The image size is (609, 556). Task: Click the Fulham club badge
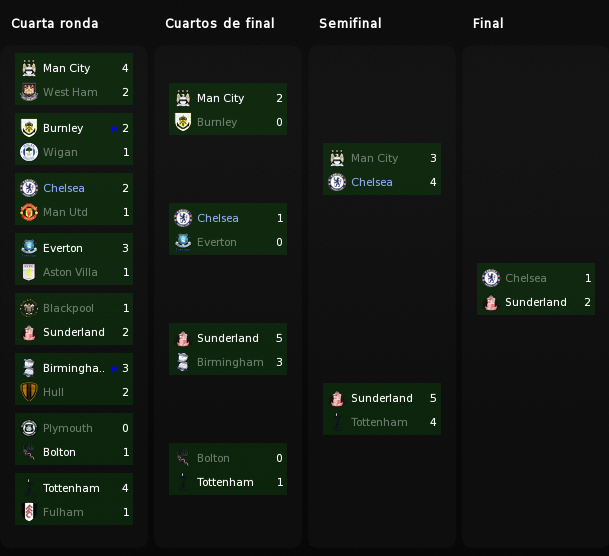29,512
